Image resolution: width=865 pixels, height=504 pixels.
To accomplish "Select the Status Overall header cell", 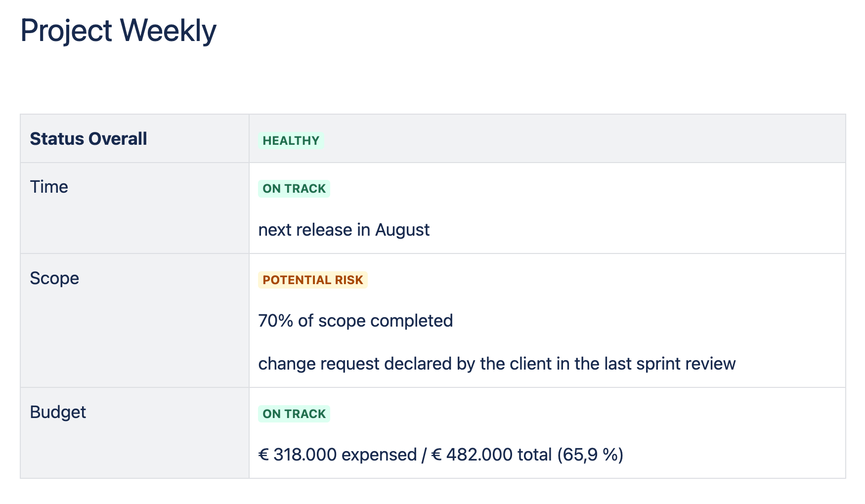I will point(134,138).
